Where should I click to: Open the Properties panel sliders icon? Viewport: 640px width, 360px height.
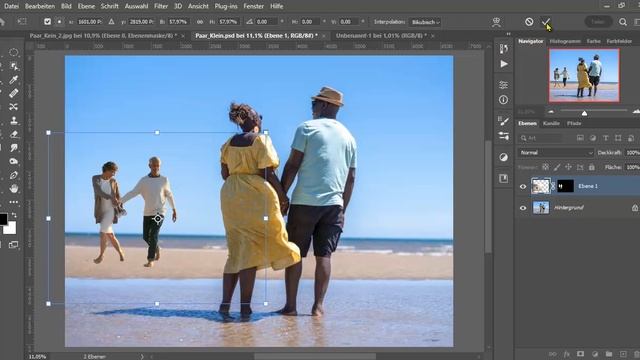pyautogui.click(x=504, y=84)
